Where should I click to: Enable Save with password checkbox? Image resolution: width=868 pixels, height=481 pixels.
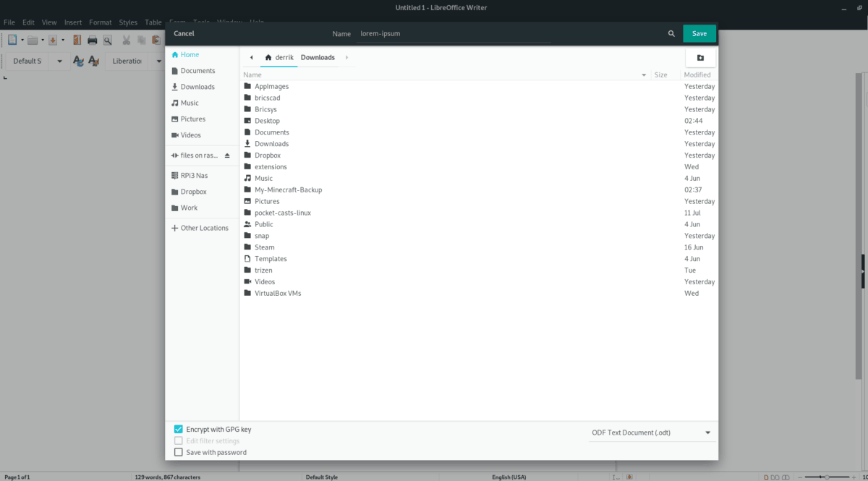pyautogui.click(x=179, y=452)
